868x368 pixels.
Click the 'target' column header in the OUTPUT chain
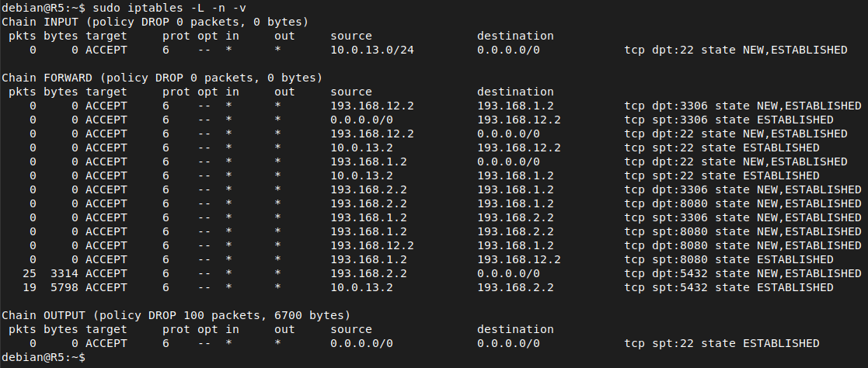click(x=106, y=329)
